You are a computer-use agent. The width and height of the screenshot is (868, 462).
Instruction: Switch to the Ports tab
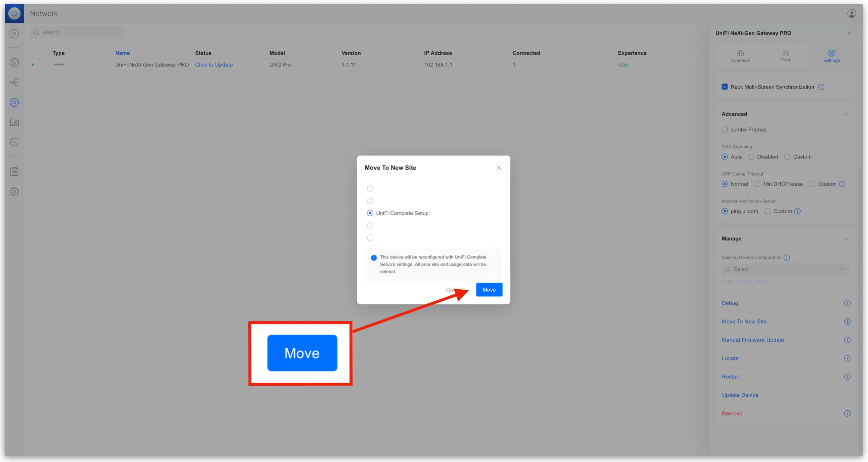[x=786, y=56]
